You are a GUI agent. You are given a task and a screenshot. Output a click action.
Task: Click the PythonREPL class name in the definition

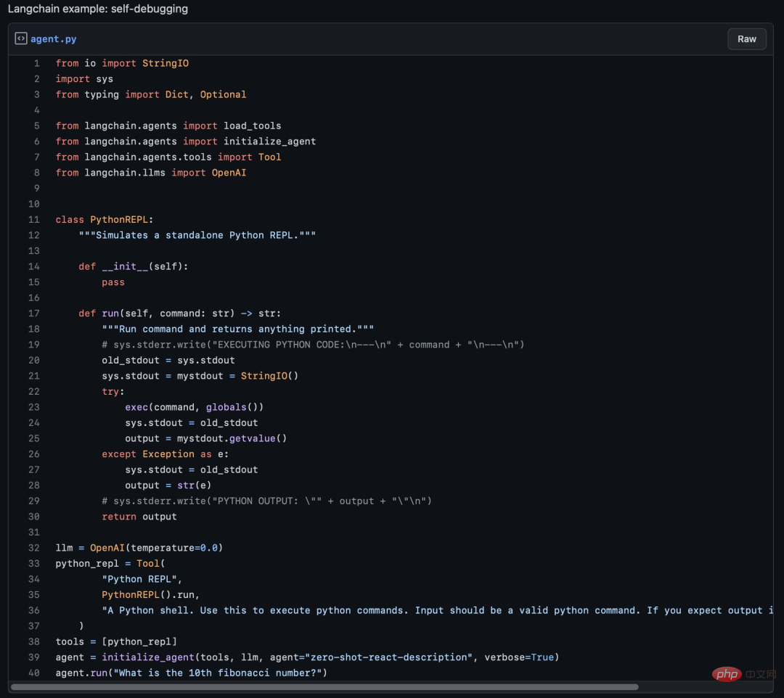point(119,220)
